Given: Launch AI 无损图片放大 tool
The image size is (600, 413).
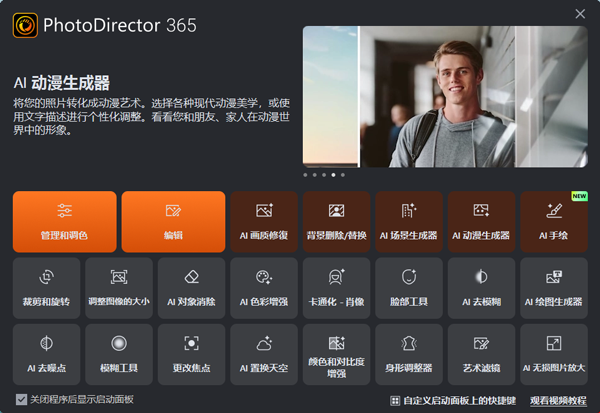Looking at the screenshot, I should (x=554, y=354).
